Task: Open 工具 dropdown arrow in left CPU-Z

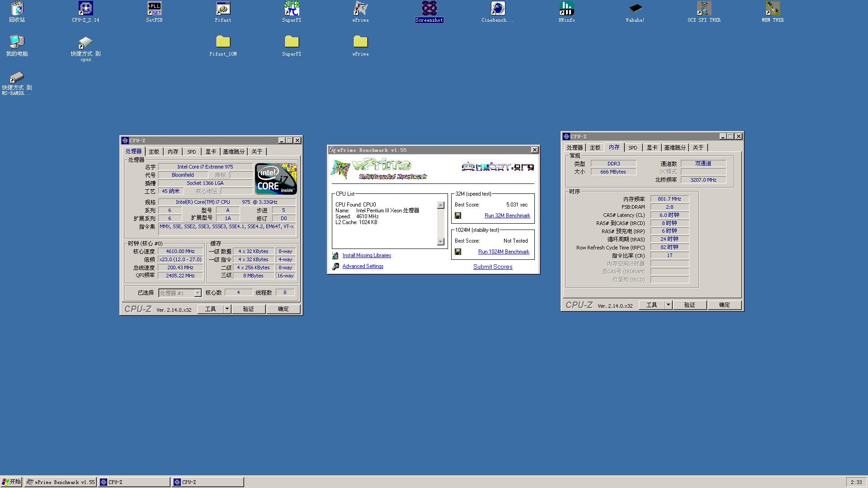Action: click(227, 309)
